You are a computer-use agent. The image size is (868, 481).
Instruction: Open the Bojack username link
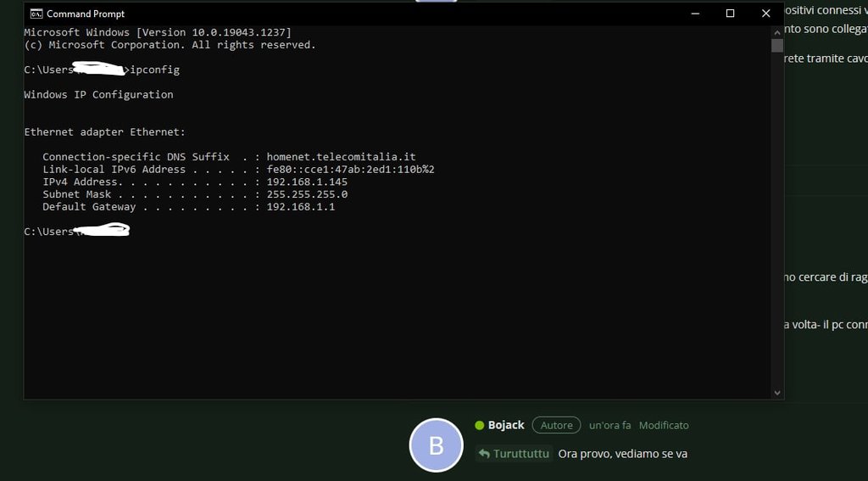506,425
